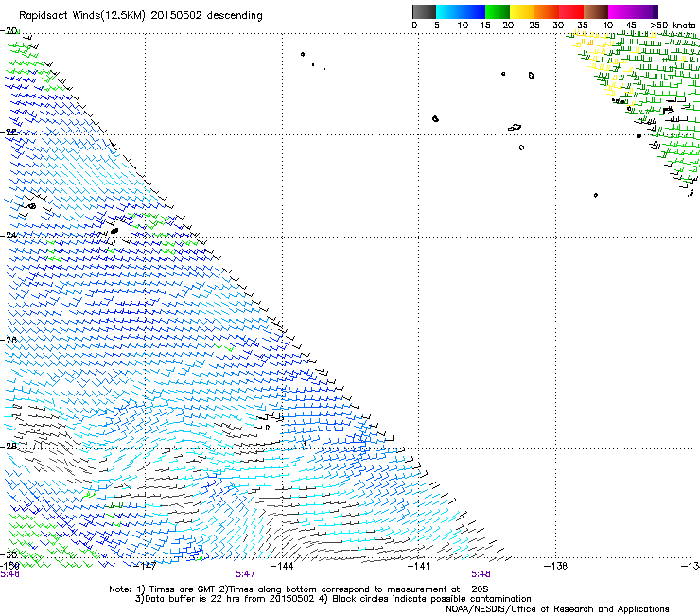Pick the brown 35-40 knots legend color
700x615 pixels.
coord(596,11)
